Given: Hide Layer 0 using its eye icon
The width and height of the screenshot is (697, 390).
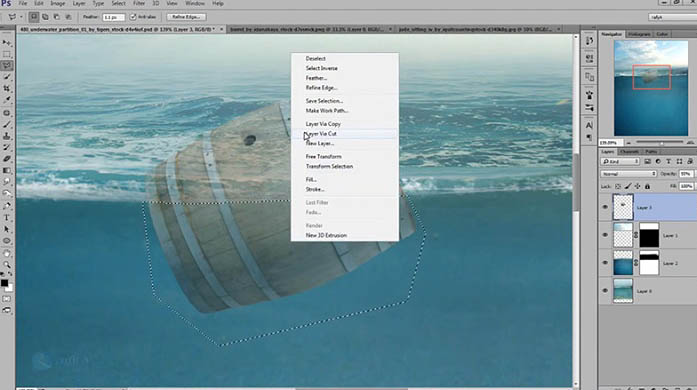Looking at the screenshot, I should [605, 291].
